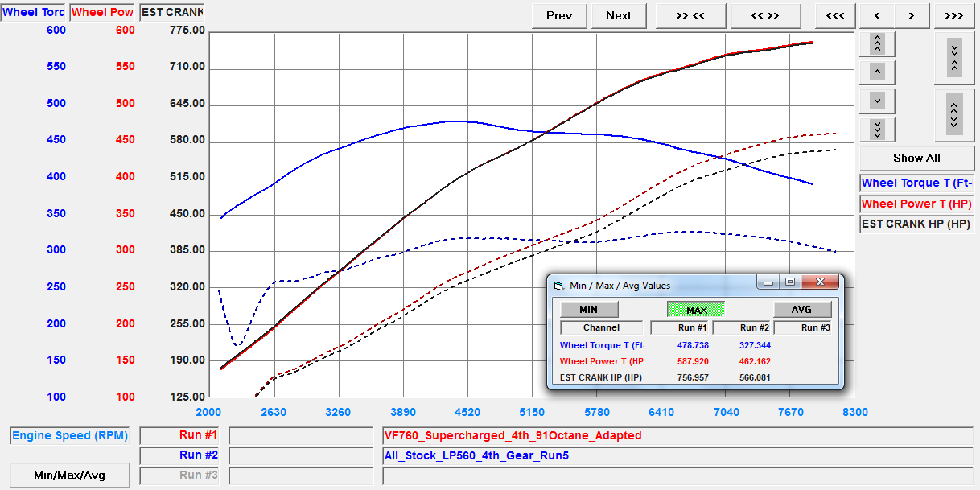Click the single down chevron button

tap(877, 101)
